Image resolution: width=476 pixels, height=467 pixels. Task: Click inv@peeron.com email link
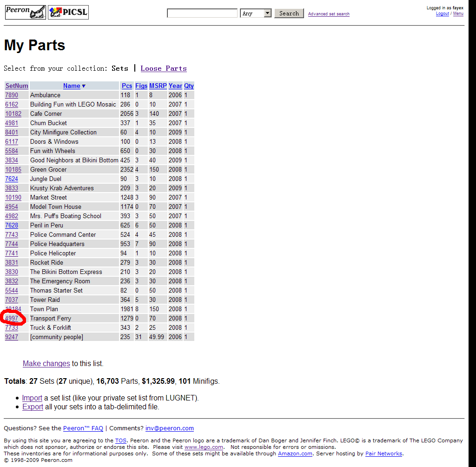pyautogui.click(x=169, y=428)
